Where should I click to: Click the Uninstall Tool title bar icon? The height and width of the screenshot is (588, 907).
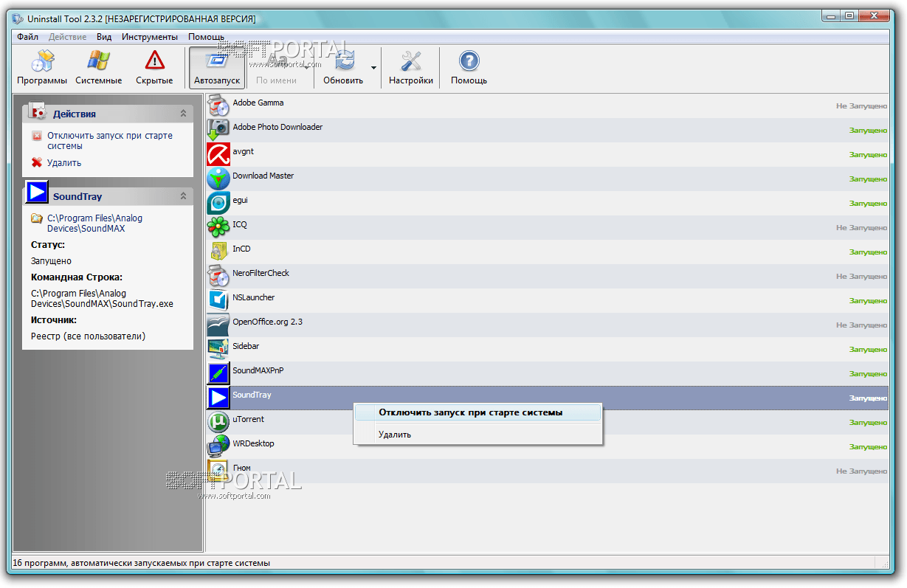(18, 18)
